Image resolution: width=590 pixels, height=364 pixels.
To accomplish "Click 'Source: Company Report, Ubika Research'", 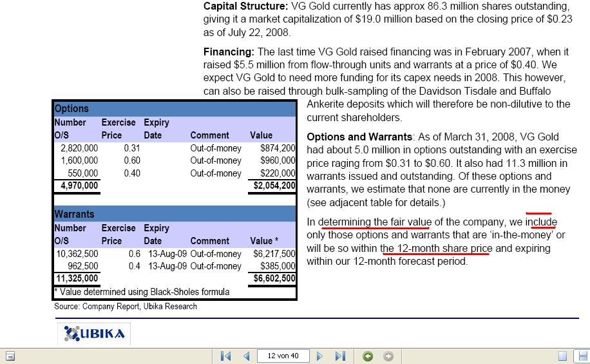I will pyautogui.click(x=126, y=307).
